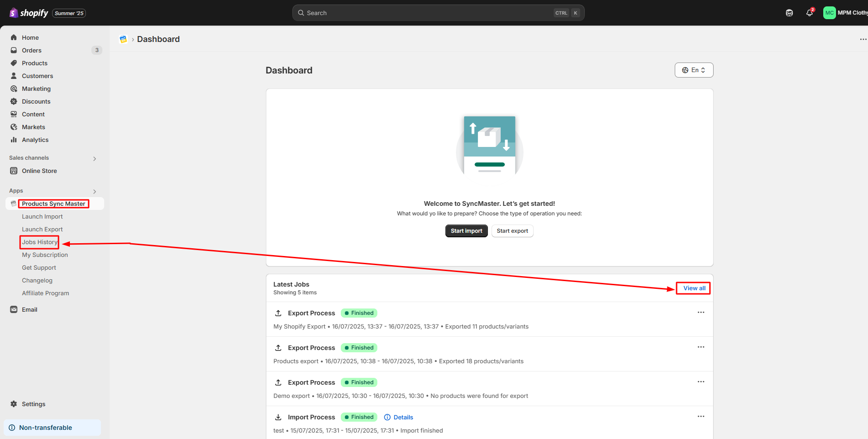The image size is (868, 439).
Task: Click the SyncMaster app icon in the breadcrumb
Action: coord(123,39)
